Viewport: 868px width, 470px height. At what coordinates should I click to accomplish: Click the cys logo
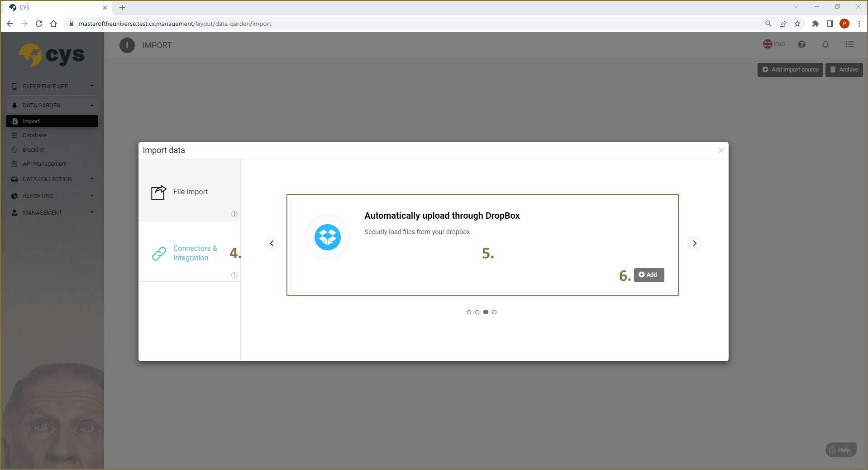[x=52, y=55]
